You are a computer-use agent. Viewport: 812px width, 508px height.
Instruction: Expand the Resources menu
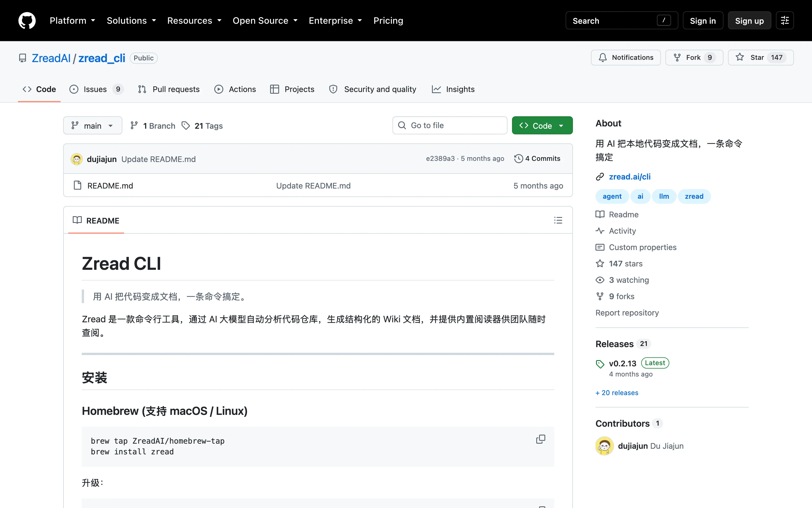[x=195, y=21]
